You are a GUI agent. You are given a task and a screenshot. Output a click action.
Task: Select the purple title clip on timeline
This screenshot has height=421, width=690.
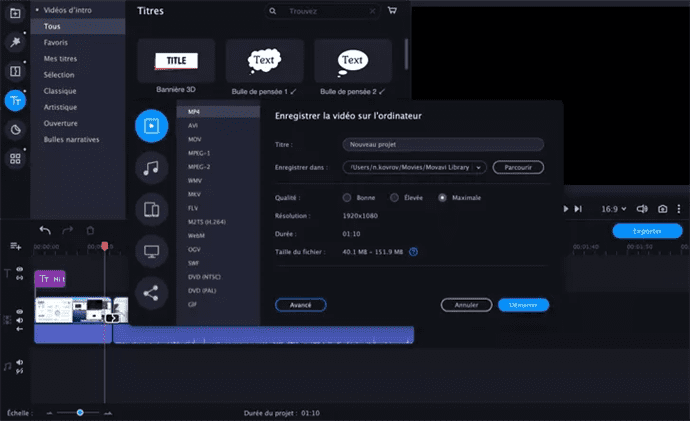[50, 279]
